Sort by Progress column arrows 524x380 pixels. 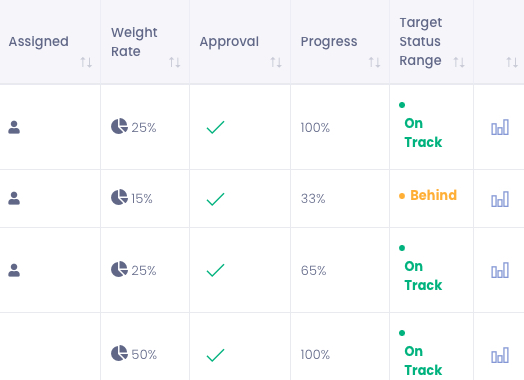pyautogui.click(x=374, y=62)
